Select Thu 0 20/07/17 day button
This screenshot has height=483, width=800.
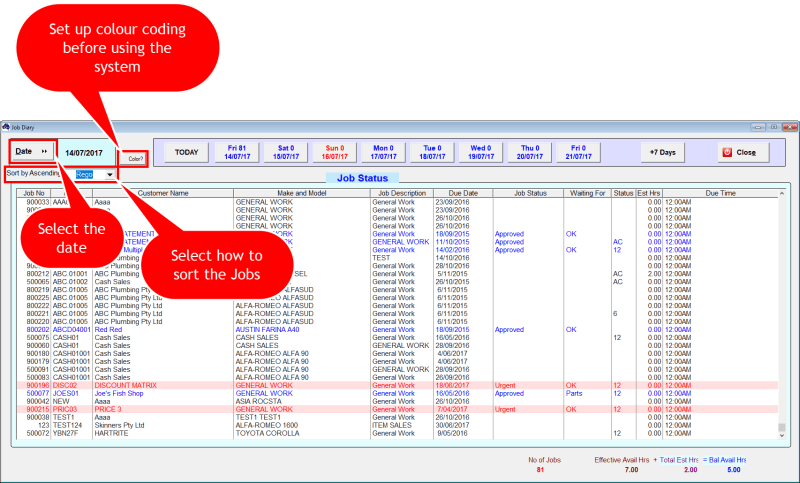click(x=530, y=152)
